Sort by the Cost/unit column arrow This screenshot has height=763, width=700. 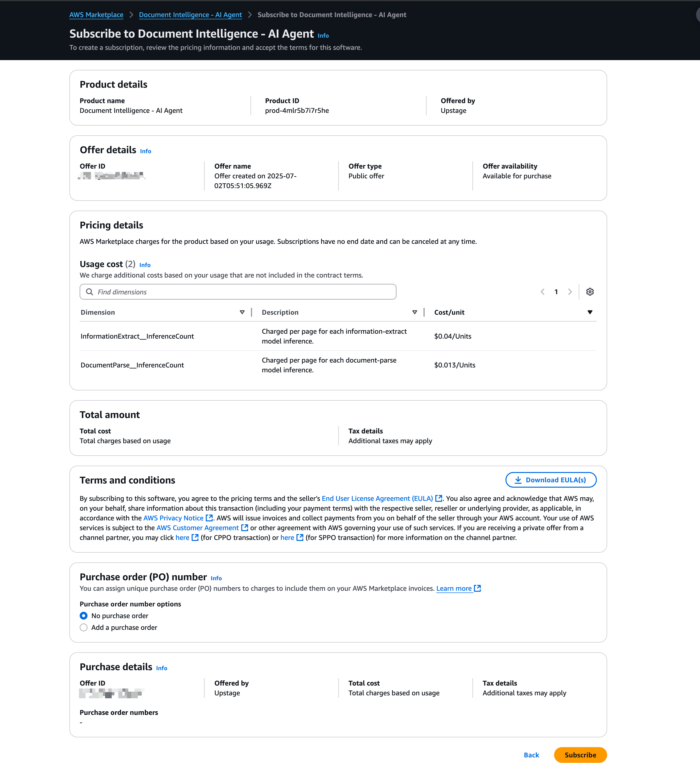point(590,312)
